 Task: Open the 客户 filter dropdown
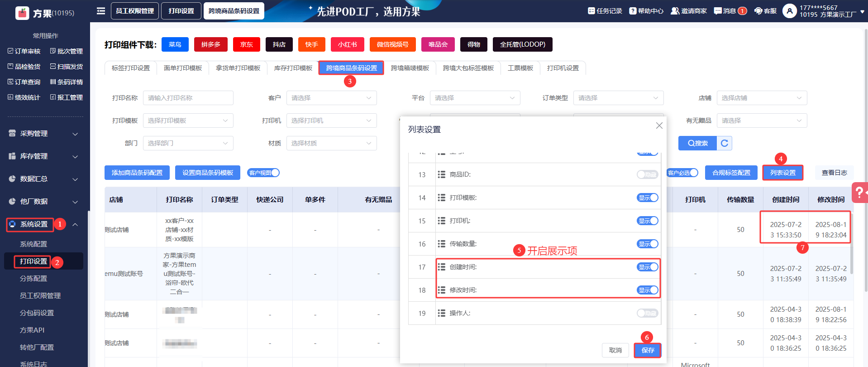pos(332,98)
